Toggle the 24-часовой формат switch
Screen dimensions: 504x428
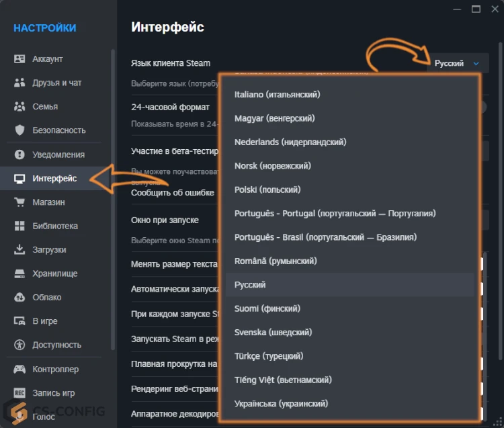[482, 108]
